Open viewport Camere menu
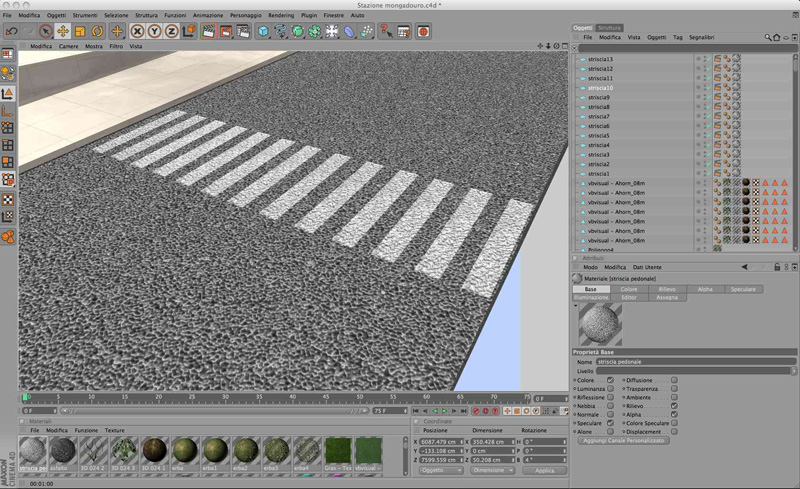This screenshot has width=800, height=489. pos(68,46)
